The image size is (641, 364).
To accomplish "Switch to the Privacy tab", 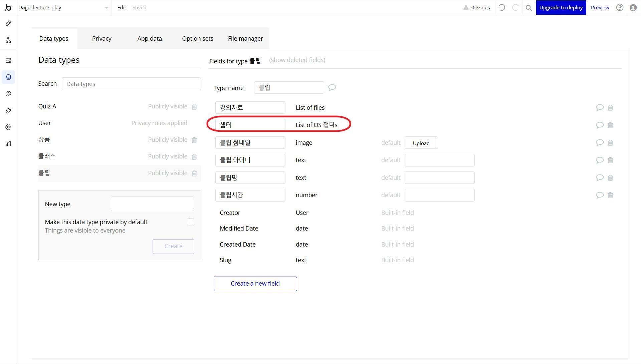I will (x=102, y=39).
